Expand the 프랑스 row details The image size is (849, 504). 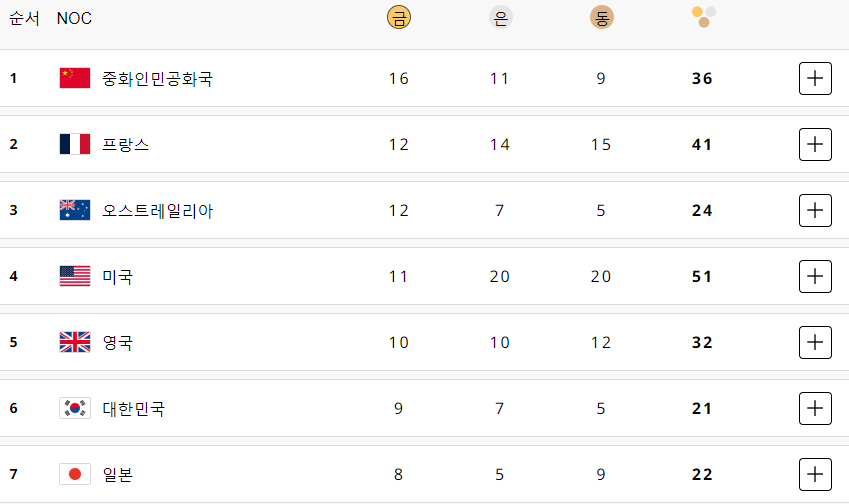click(815, 145)
